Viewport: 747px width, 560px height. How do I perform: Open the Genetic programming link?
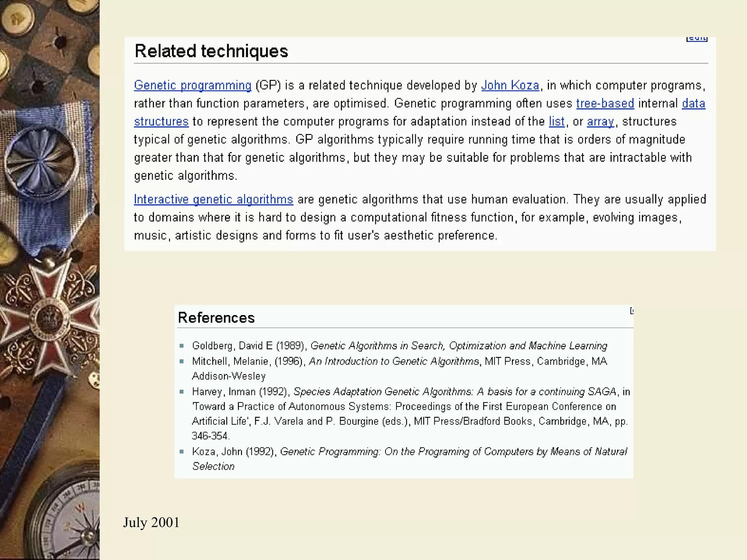[193, 85]
